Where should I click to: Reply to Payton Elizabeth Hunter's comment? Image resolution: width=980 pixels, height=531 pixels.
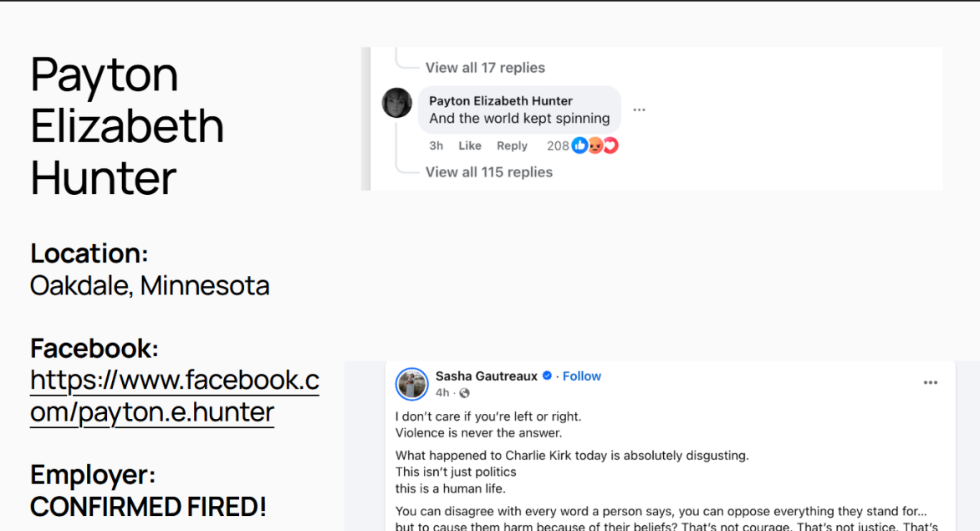(512, 146)
